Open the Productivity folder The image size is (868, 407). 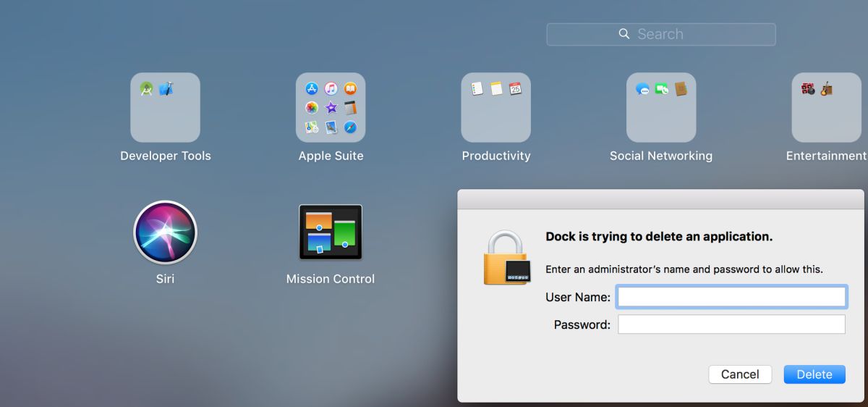(x=496, y=107)
